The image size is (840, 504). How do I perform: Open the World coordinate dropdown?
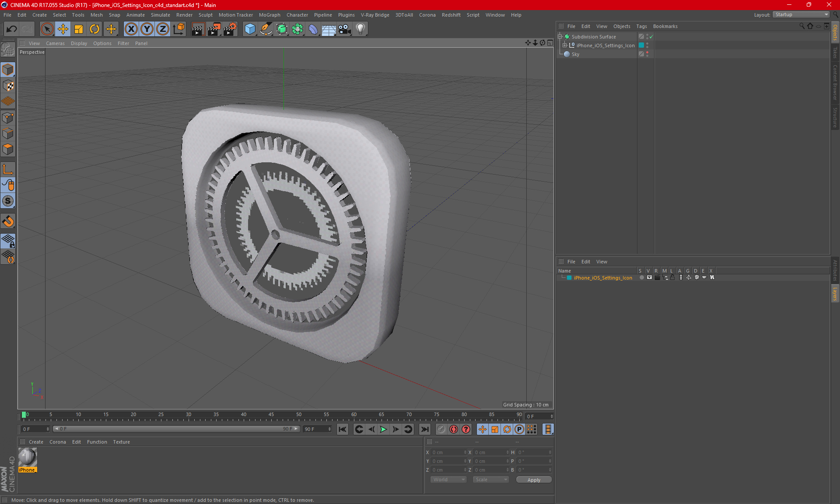pyautogui.click(x=448, y=479)
